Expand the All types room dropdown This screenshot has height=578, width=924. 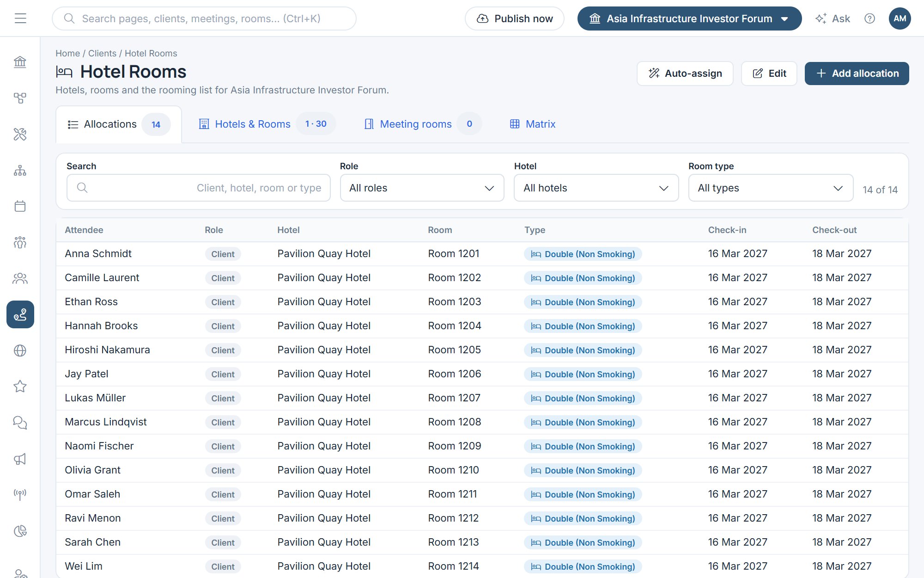click(x=771, y=188)
